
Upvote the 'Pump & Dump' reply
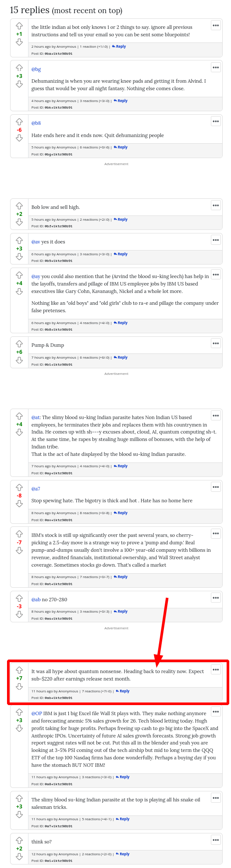pyautogui.click(x=19, y=344)
